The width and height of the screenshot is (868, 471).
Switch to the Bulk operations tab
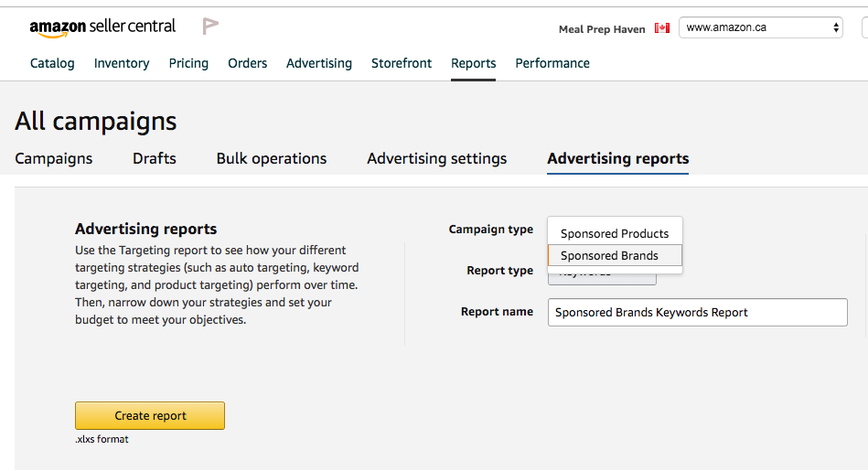[272, 158]
